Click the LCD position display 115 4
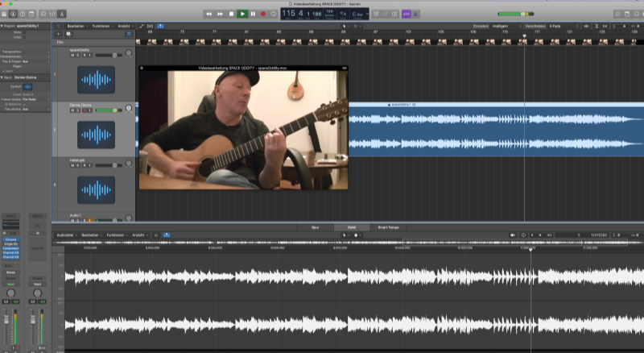Viewport: 644px width, 353px height. click(x=292, y=14)
